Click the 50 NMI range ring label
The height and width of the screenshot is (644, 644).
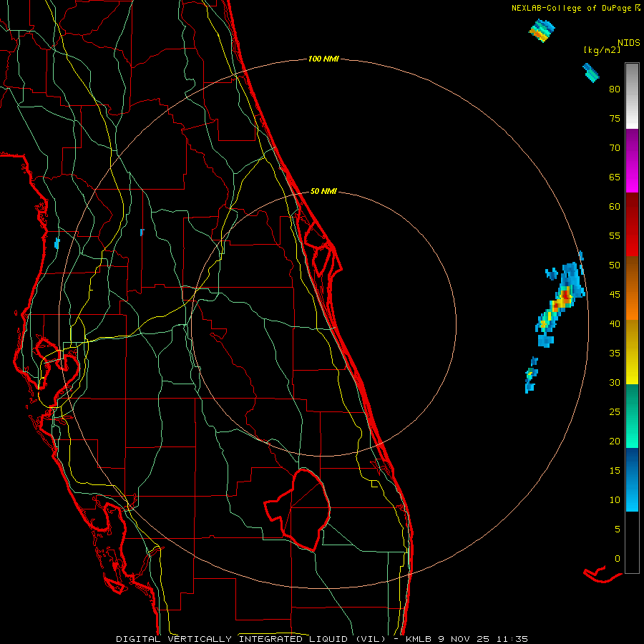pos(323,191)
